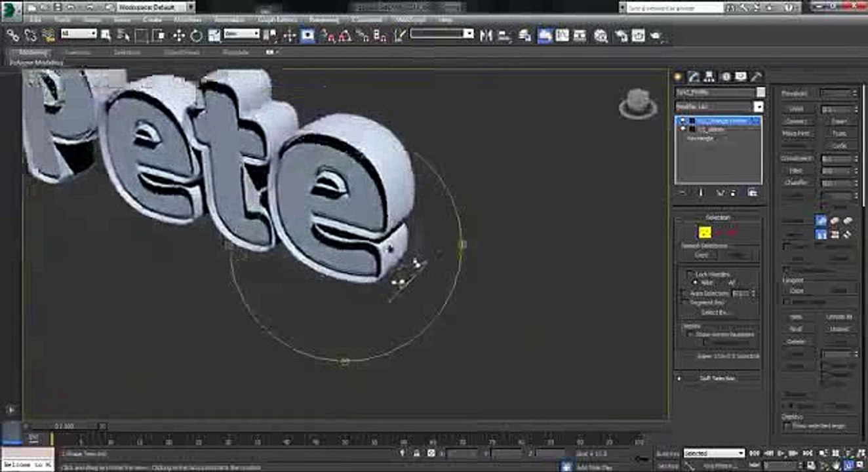This screenshot has width=868, height=472.
Task: Open the Reference Coordinate System dropdown
Action: point(241,33)
